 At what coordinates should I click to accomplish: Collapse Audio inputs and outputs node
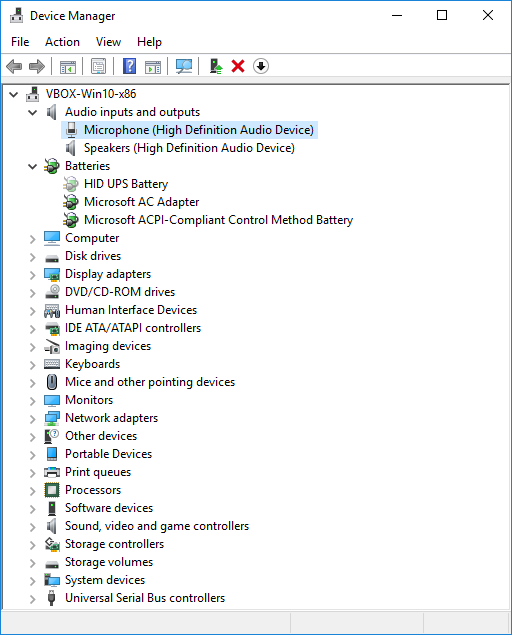click(33, 112)
